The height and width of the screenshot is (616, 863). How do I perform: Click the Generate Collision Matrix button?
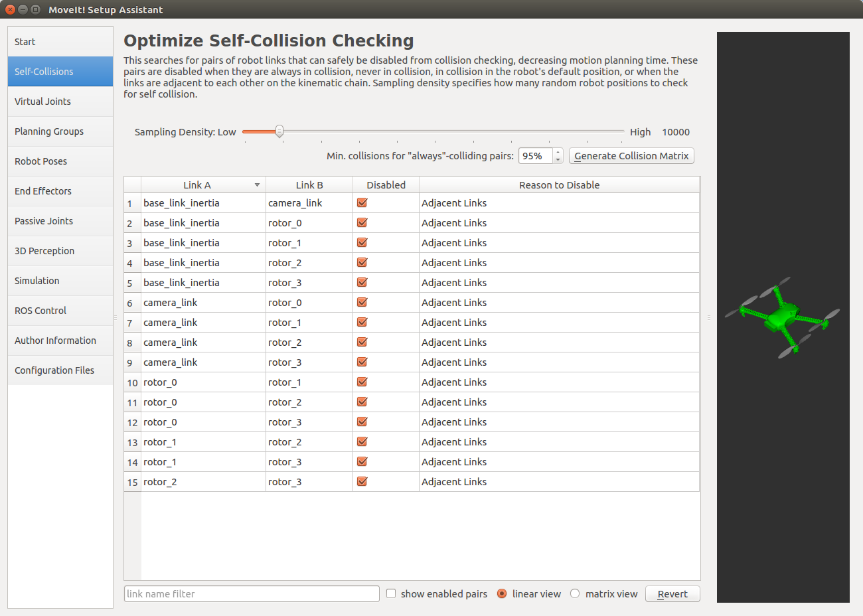tap(631, 156)
